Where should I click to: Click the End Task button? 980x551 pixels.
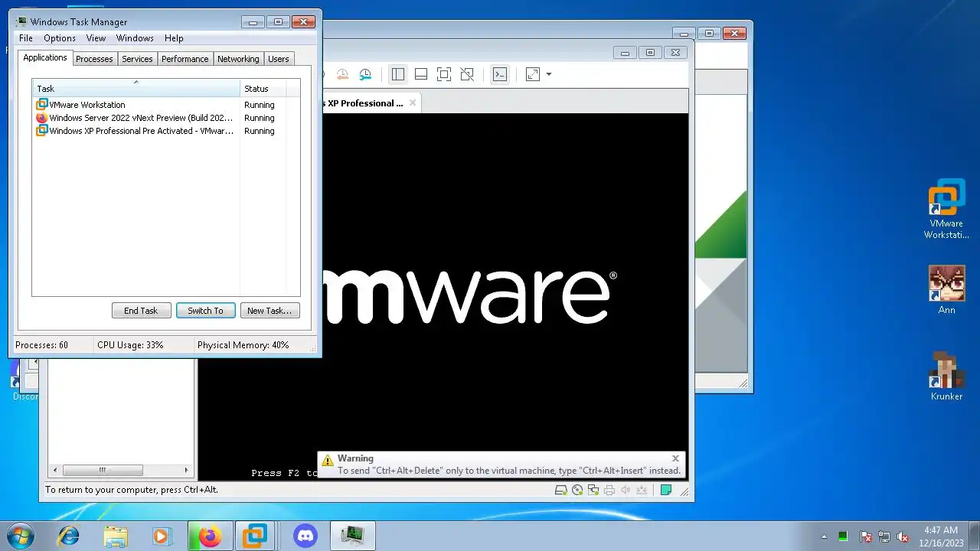point(141,311)
